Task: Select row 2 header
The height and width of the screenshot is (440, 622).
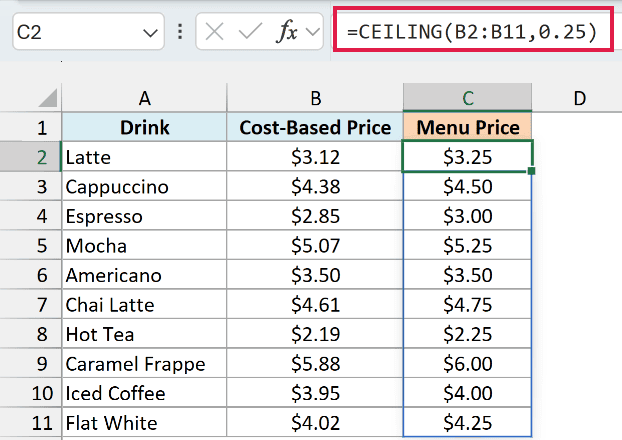Action: (31, 157)
